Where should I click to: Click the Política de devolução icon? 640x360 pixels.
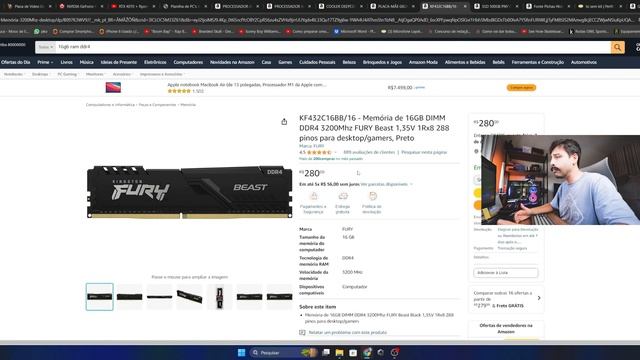coord(372,196)
